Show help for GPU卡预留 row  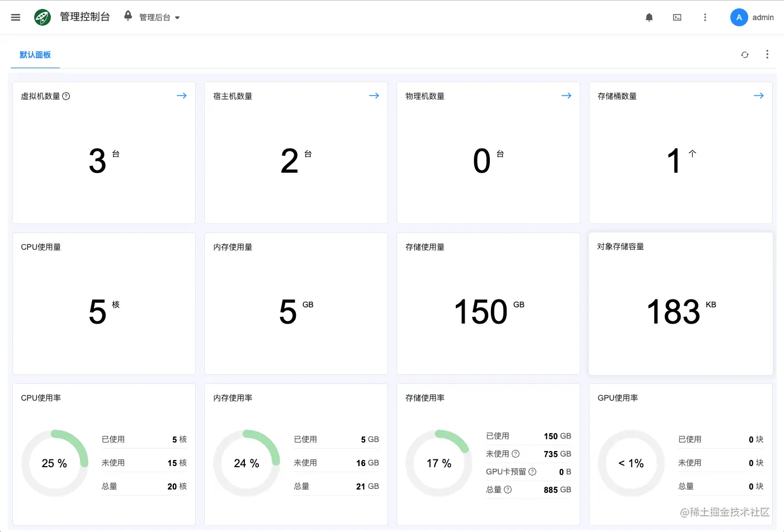point(532,472)
